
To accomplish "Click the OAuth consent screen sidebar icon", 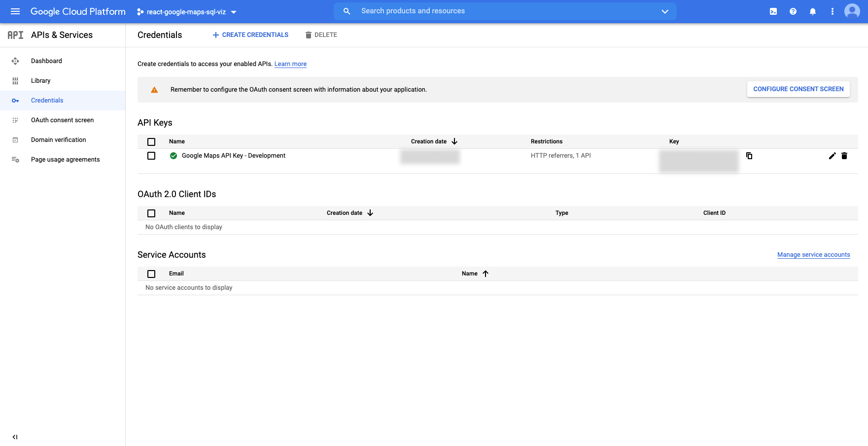I will [x=15, y=120].
